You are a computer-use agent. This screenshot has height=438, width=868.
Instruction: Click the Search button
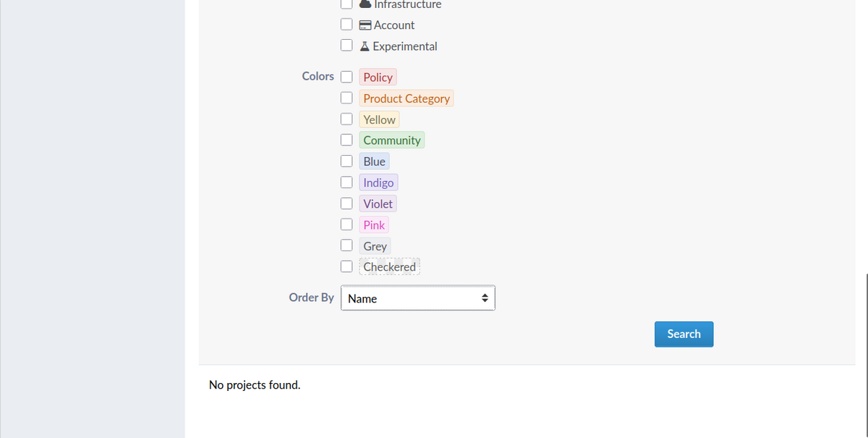coord(684,334)
